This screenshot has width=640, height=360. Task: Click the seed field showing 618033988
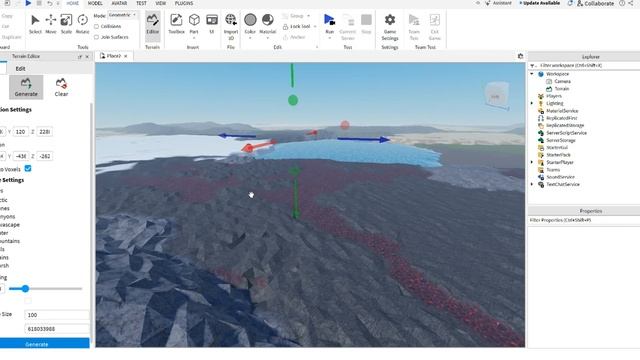click(x=57, y=329)
